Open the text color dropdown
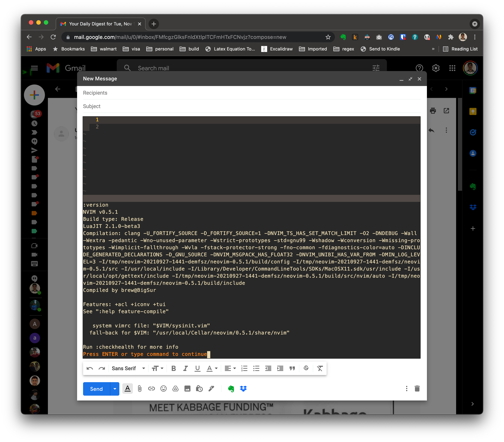This screenshot has width=504, height=442. click(x=212, y=368)
